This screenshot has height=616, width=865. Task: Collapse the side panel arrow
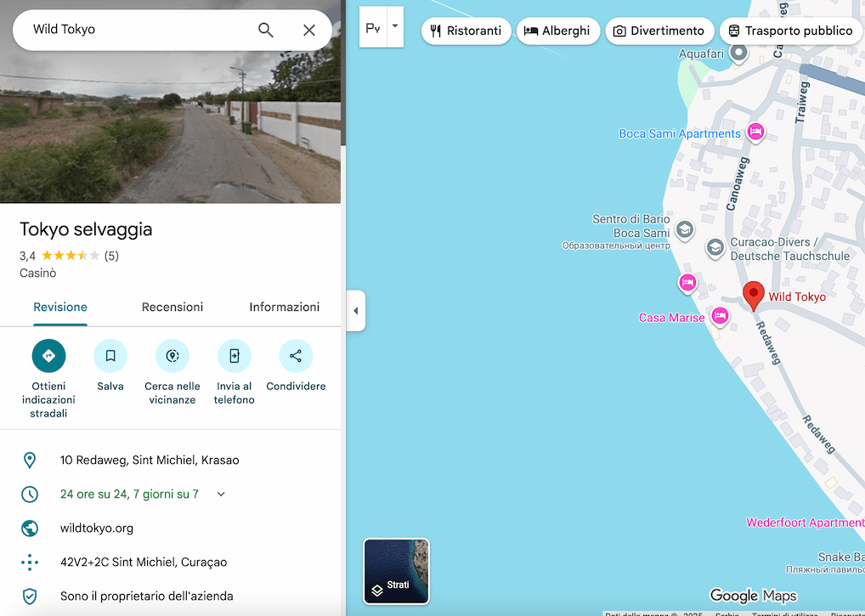[x=356, y=310]
